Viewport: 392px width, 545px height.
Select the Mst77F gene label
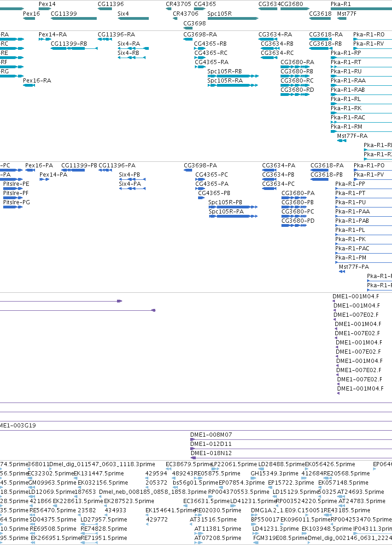pyautogui.click(x=346, y=14)
